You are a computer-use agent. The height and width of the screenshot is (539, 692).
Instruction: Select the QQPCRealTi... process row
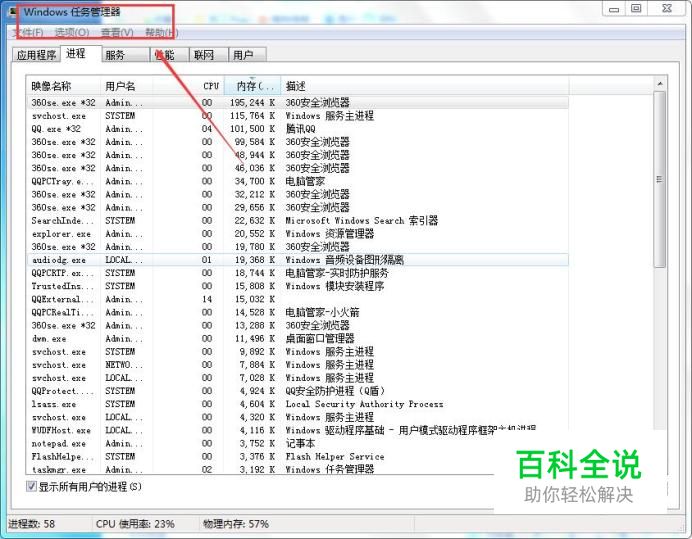[x=297, y=312]
